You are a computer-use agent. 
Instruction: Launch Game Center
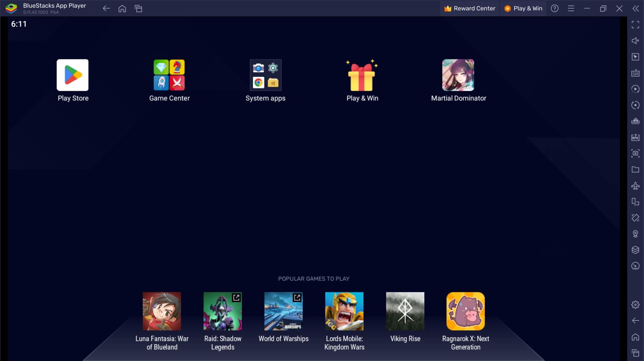point(169,75)
